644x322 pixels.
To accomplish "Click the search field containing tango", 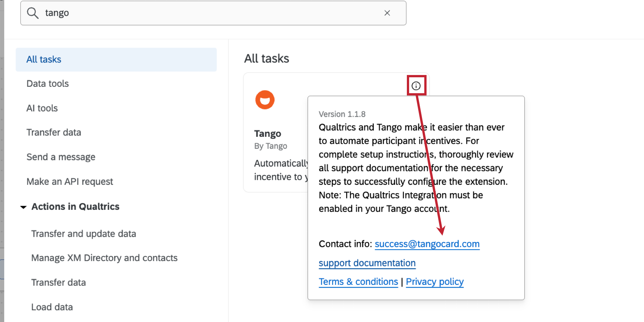I will pyautogui.click(x=213, y=13).
